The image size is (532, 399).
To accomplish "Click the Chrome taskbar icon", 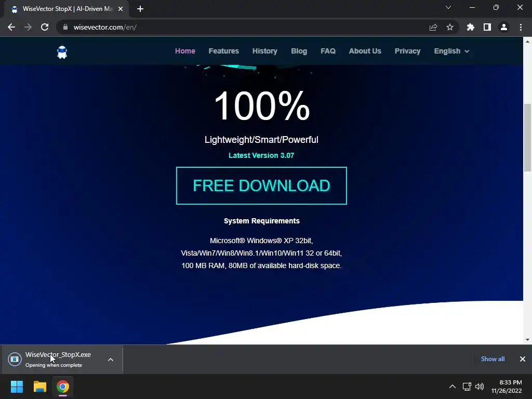I will (63, 387).
